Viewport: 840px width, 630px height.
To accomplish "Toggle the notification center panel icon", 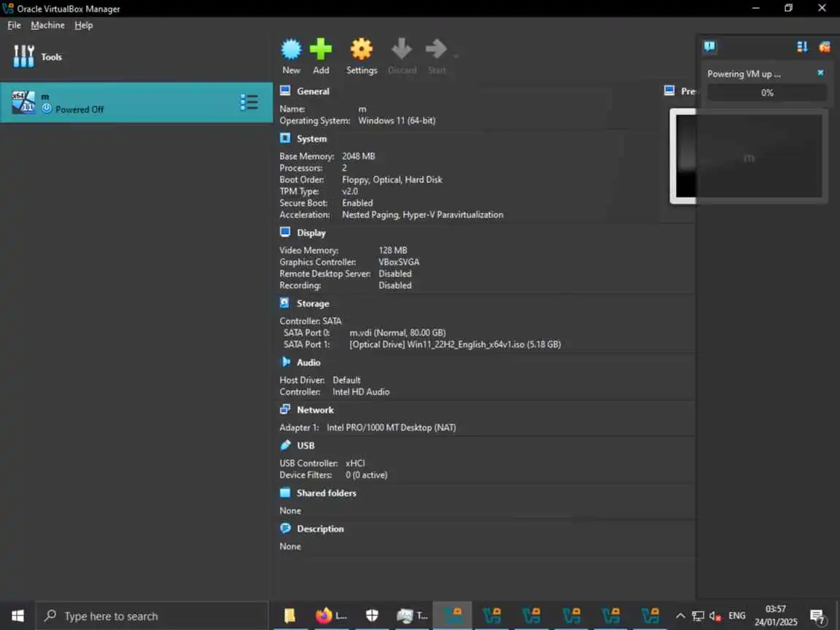I will [709, 47].
